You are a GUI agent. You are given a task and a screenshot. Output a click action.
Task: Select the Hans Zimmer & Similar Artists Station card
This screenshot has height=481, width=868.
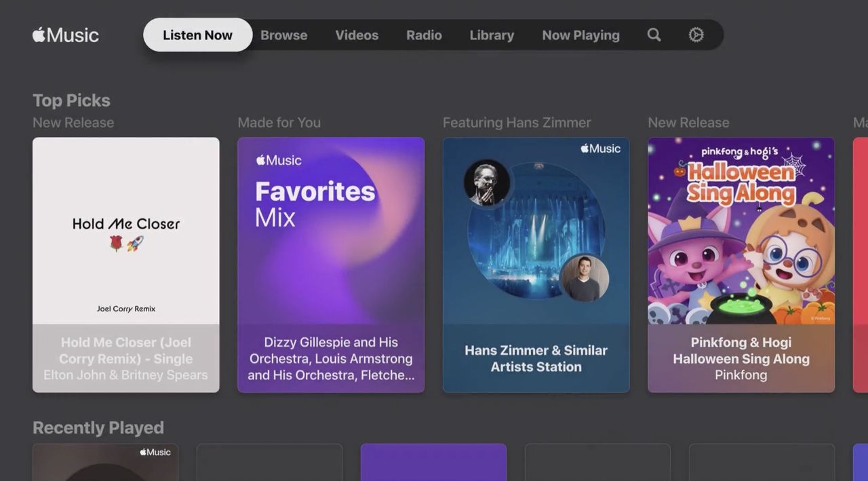(x=536, y=264)
